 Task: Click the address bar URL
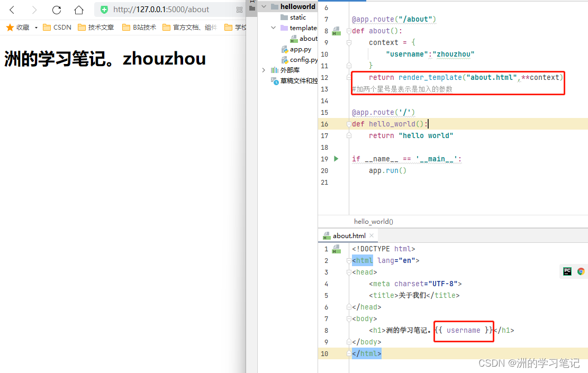[x=161, y=10]
